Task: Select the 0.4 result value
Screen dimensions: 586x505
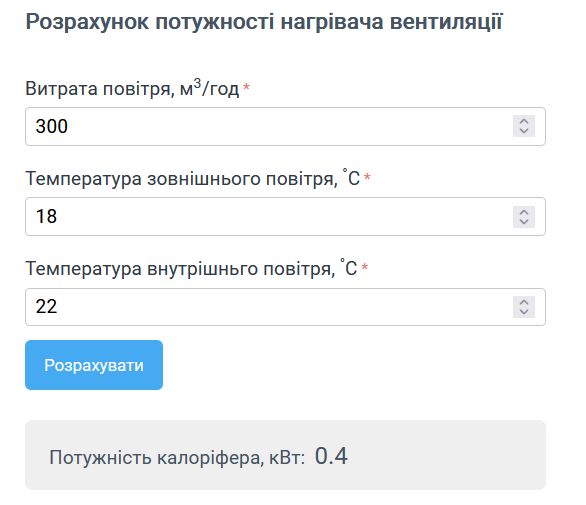Action: tap(331, 456)
